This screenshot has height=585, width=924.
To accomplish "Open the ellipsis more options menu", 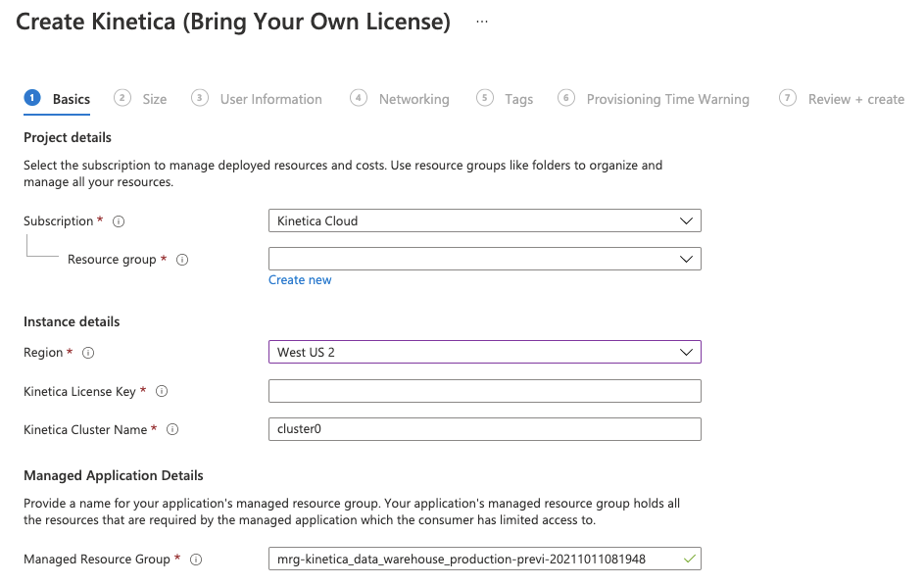I will coord(482,22).
